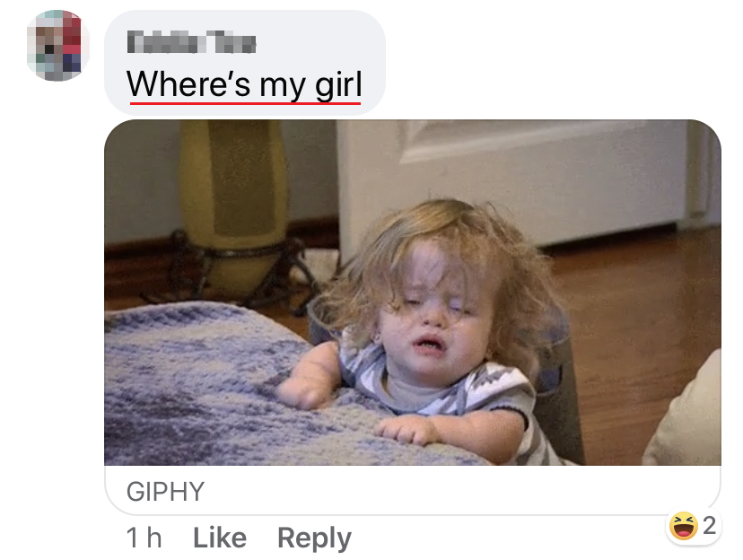Viewport: 743px width, 560px height.
Task: Open the 1 h timestamp link
Action: (144, 538)
